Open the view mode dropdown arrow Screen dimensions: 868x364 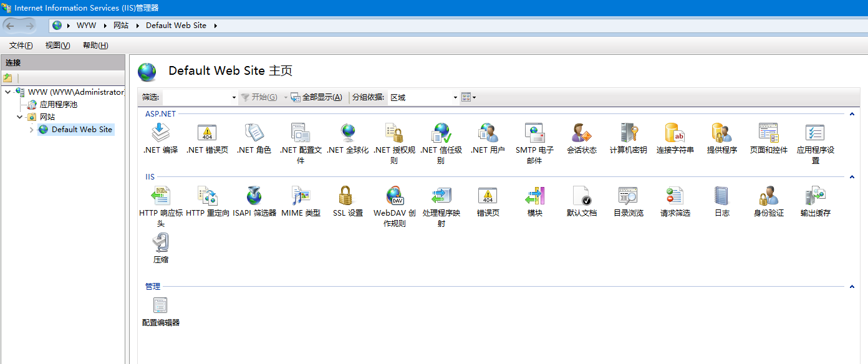475,97
